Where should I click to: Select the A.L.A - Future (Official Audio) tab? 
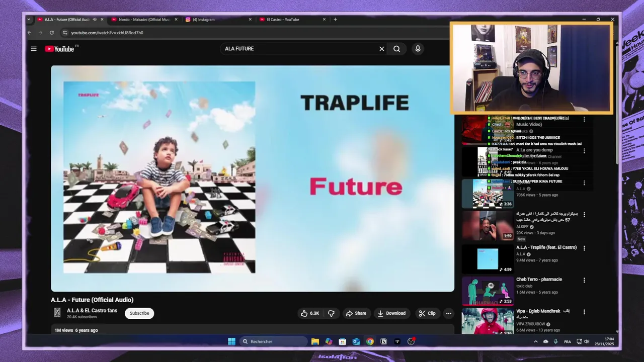pos(66,20)
